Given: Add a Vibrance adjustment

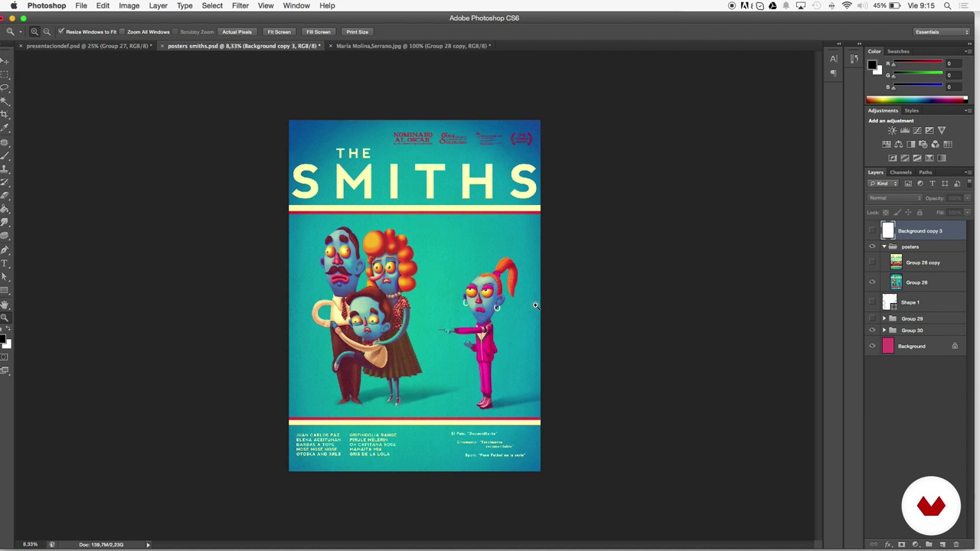Looking at the screenshot, I should point(942,130).
